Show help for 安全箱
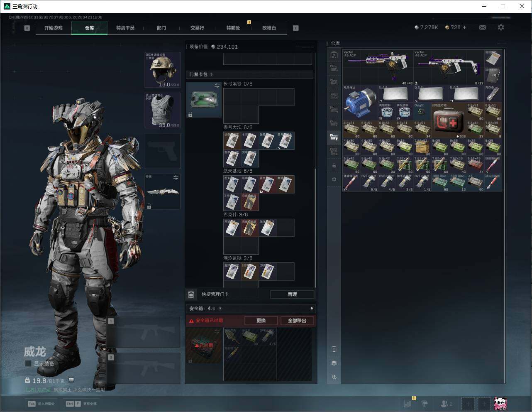Viewport: 532px width, 412px height. click(x=220, y=309)
